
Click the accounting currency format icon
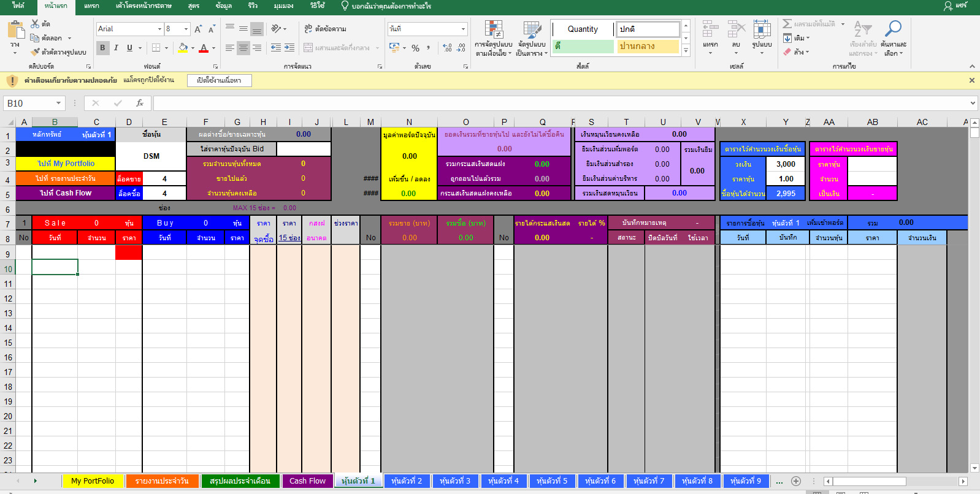[394, 47]
